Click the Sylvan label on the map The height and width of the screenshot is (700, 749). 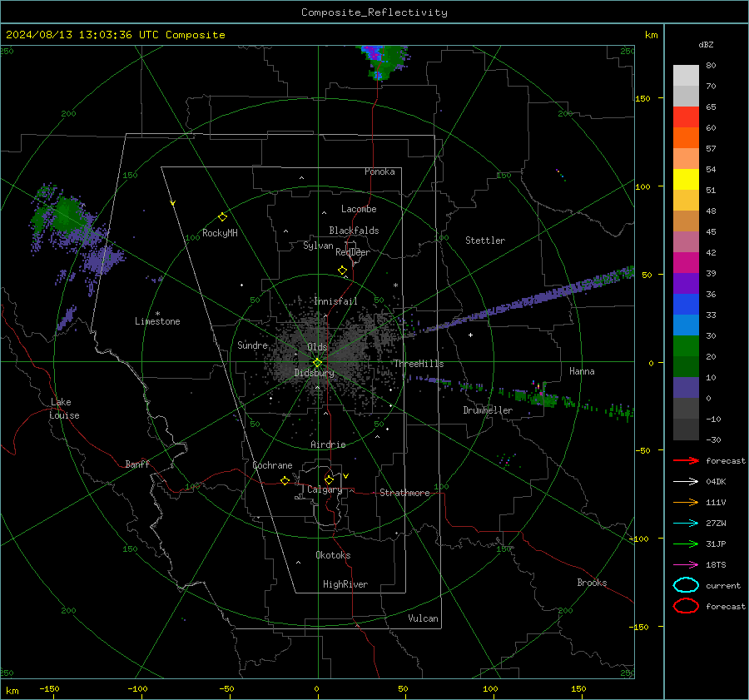318,246
